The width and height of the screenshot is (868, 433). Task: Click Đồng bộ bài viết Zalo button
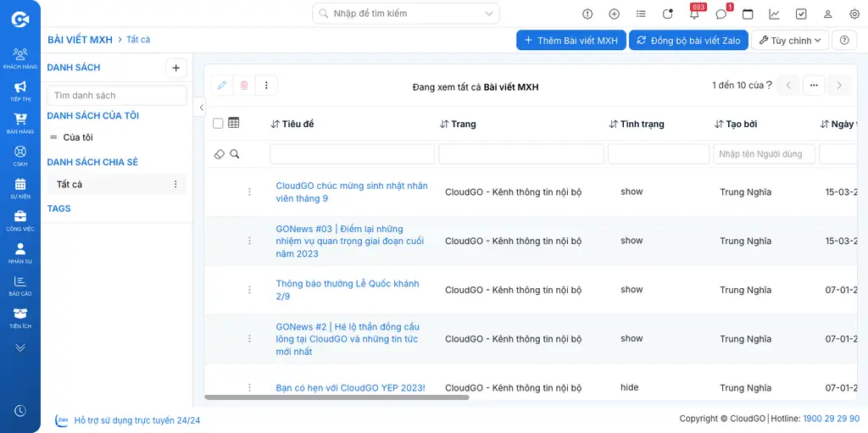pos(688,41)
